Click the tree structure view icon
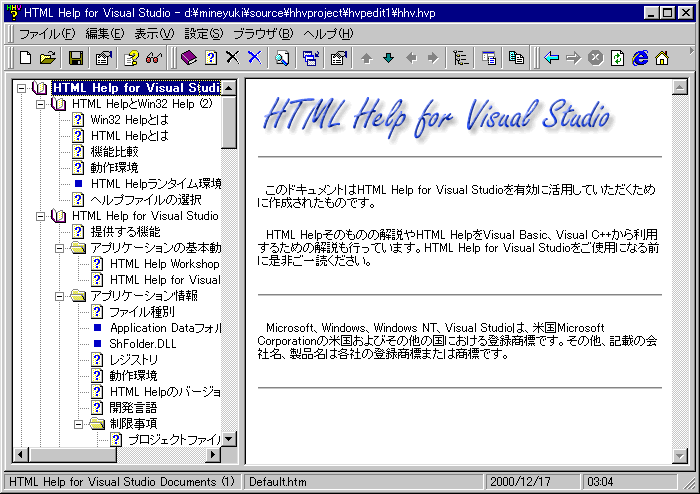This screenshot has height=494, width=700. coord(460,58)
